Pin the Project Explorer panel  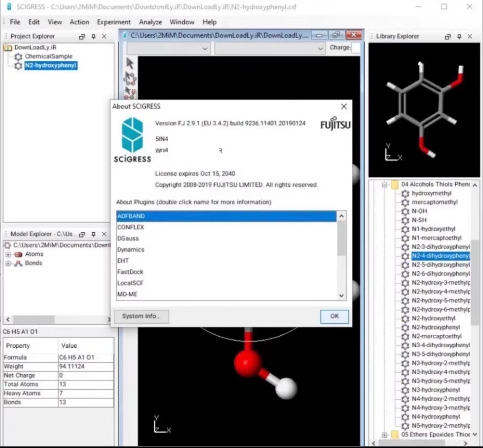(x=93, y=36)
